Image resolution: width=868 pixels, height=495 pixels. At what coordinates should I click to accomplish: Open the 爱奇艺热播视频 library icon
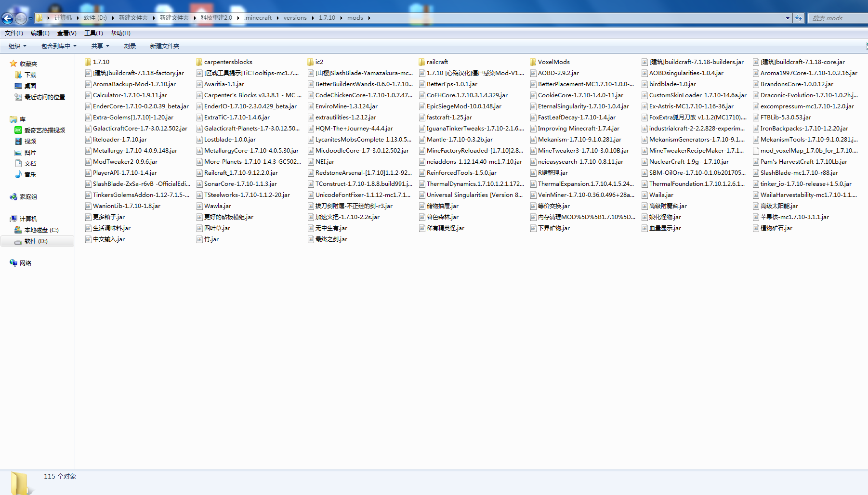point(18,130)
